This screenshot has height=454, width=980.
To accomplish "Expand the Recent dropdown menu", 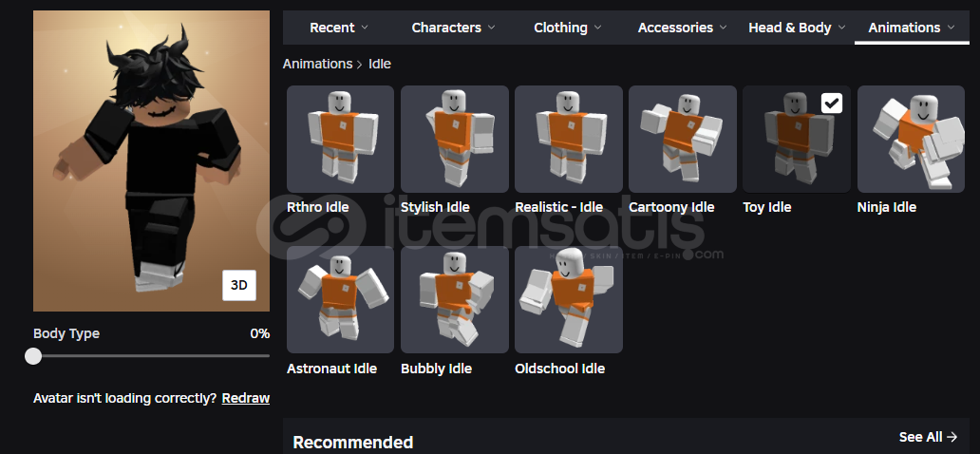I will pyautogui.click(x=339, y=28).
